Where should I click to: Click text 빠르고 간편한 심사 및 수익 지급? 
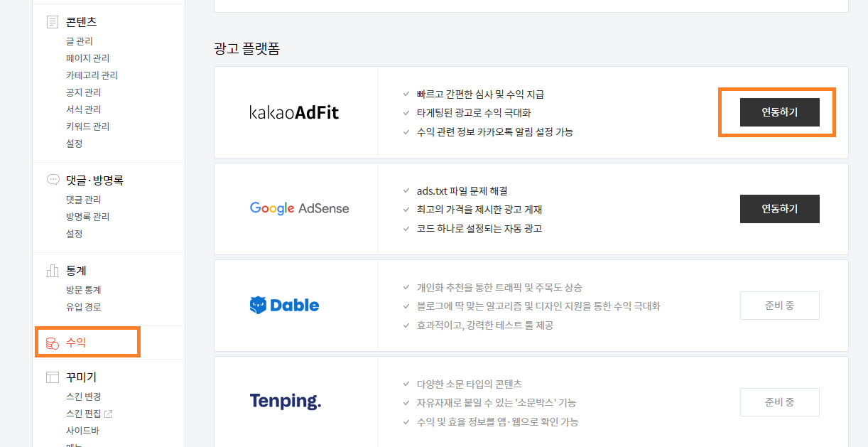pyautogui.click(x=481, y=95)
